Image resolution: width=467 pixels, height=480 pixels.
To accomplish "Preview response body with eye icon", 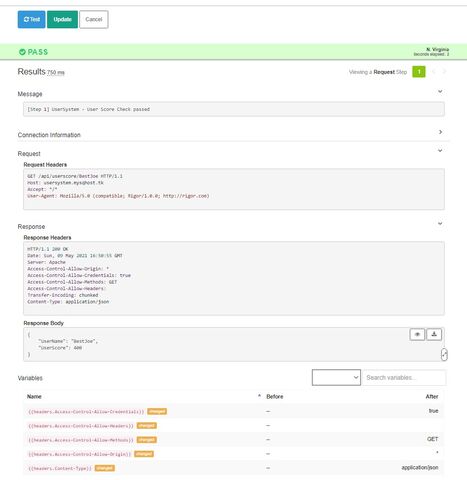I will (x=417, y=334).
